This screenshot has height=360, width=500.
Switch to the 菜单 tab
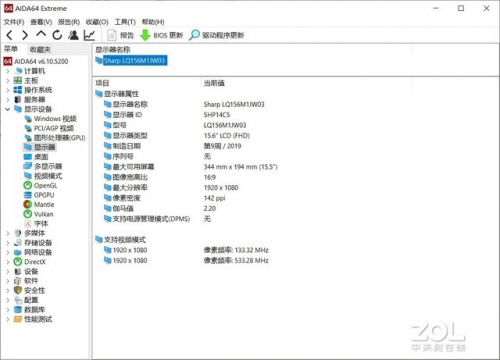pyautogui.click(x=11, y=49)
